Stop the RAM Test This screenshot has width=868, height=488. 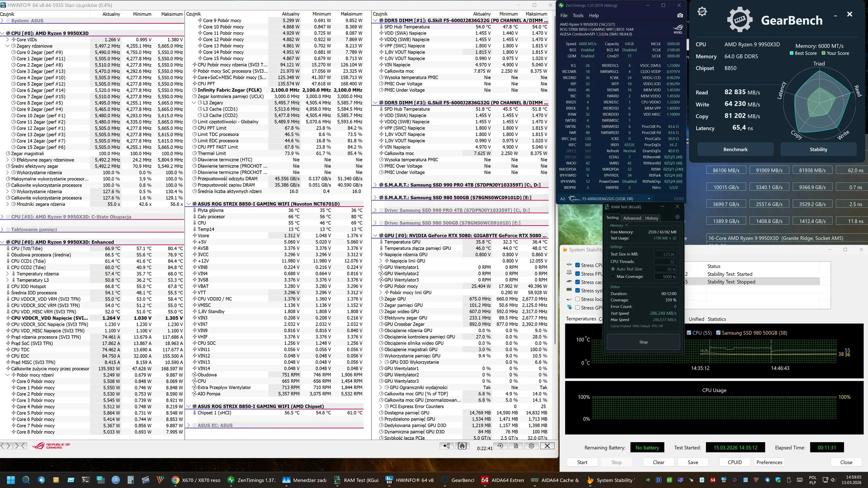(643, 342)
